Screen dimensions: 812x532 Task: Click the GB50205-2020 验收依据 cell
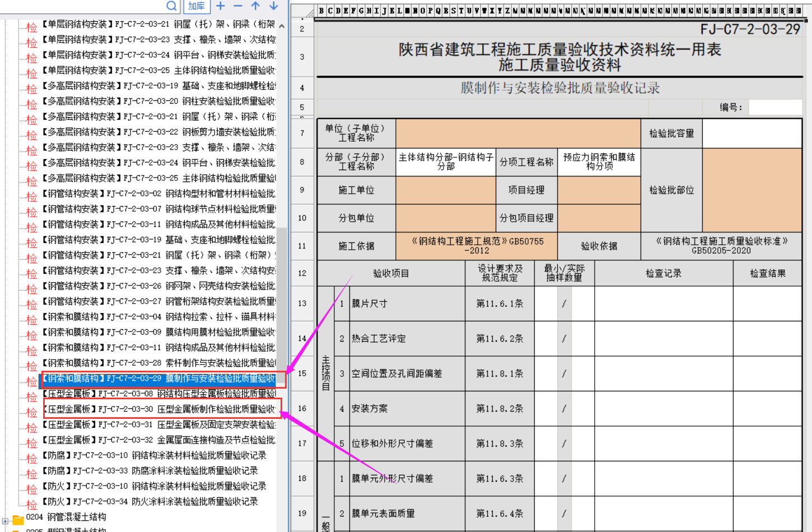click(721, 246)
